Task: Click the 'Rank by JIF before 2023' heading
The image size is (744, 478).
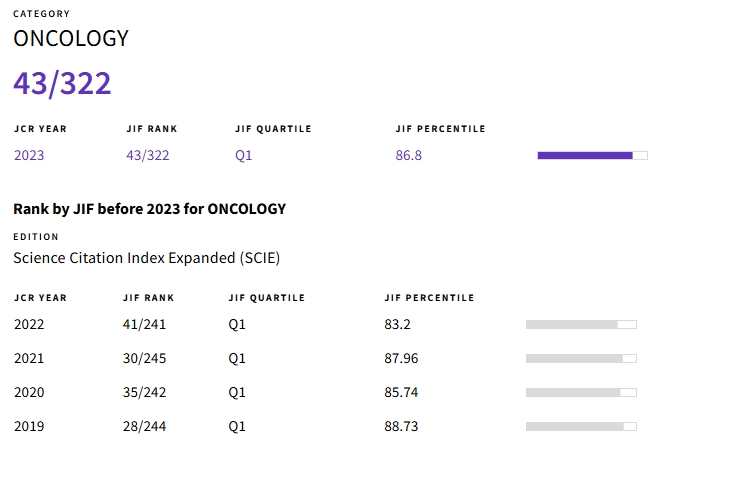Action: pos(149,209)
